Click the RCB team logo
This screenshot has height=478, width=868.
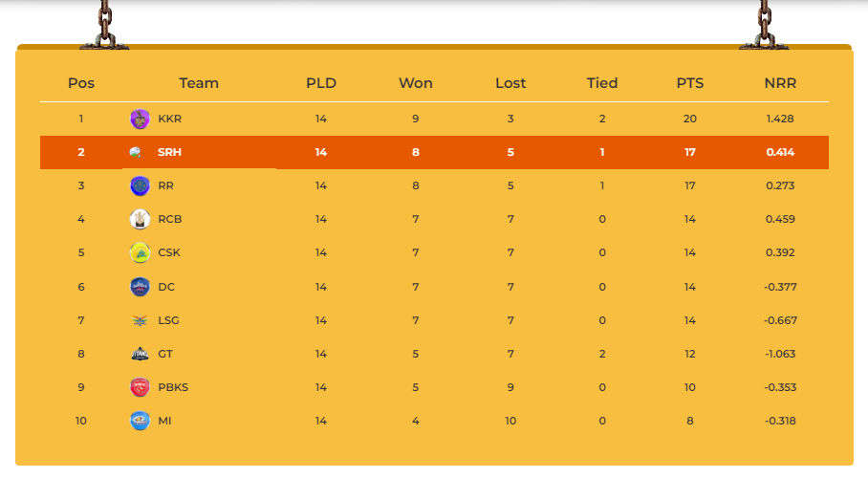(x=140, y=219)
